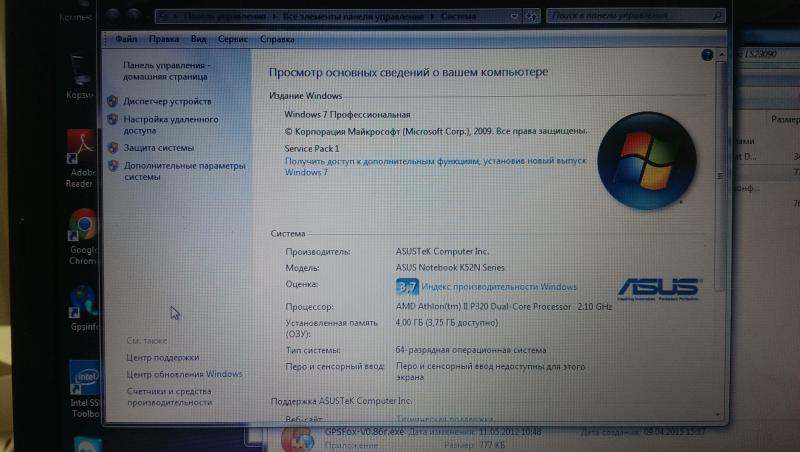Open the Правка menu

pos(164,39)
